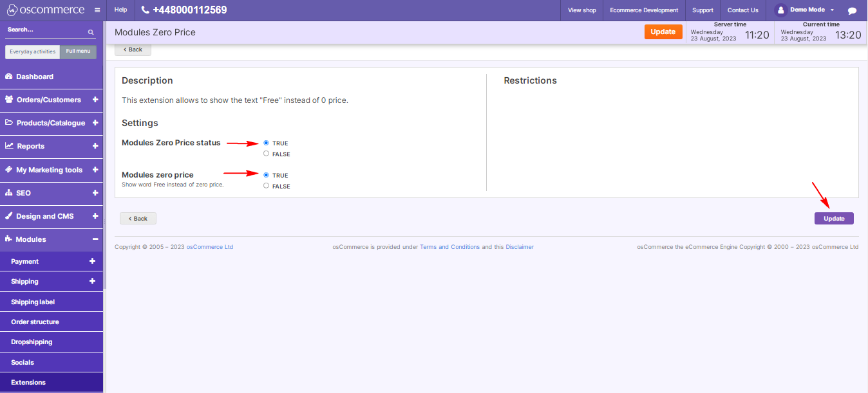Click the Dashboard gauge icon
868x393 pixels.
(x=9, y=77)
